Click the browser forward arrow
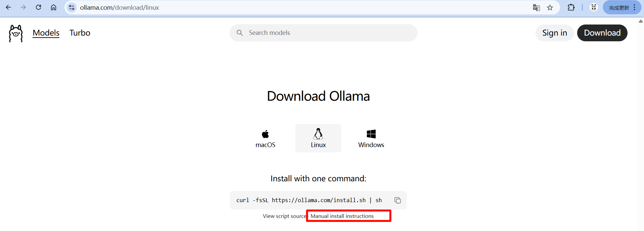The height and width of the screenshot is (231, 644). coord(23,7)
